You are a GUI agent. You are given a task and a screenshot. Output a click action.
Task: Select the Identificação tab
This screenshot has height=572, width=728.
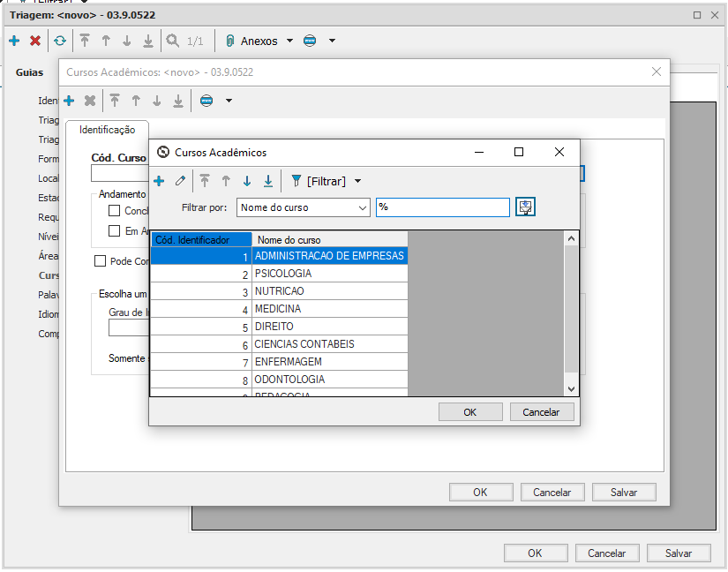[107, 130]
